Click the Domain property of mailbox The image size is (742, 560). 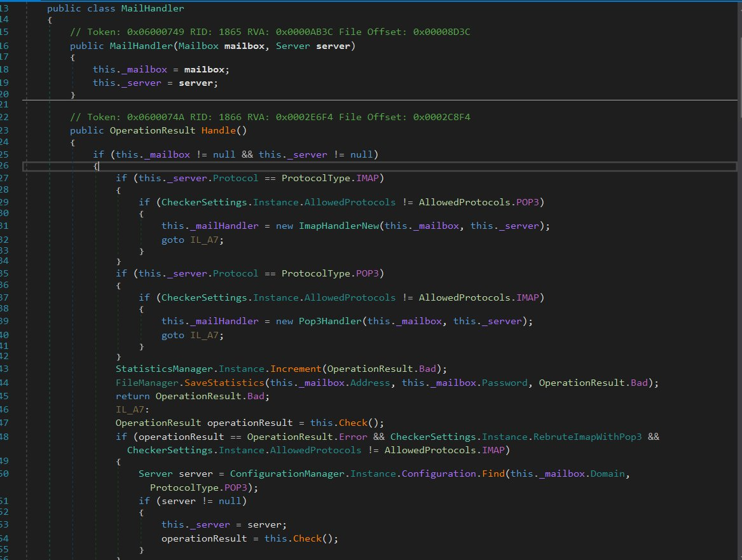pyautogui.click(x=607, y=473)
